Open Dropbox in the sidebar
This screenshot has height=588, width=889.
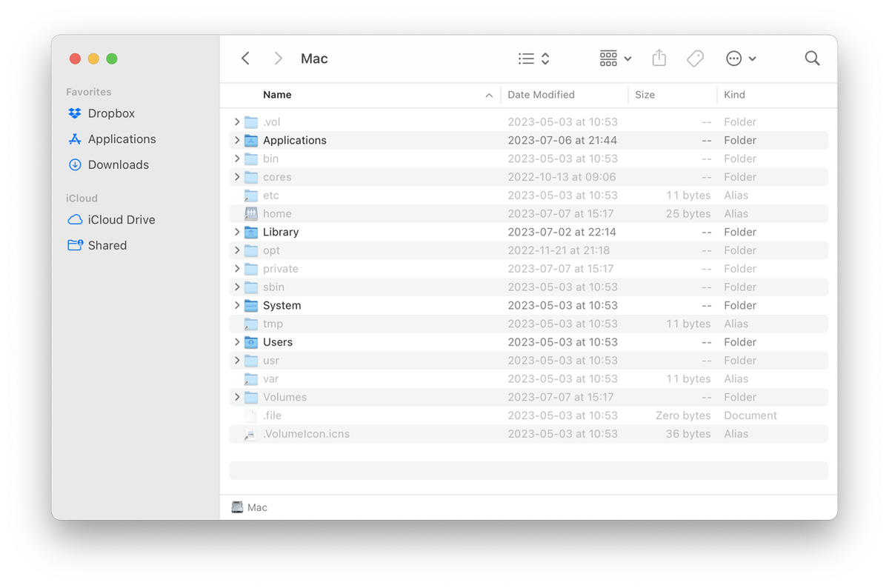pos(101,113)
